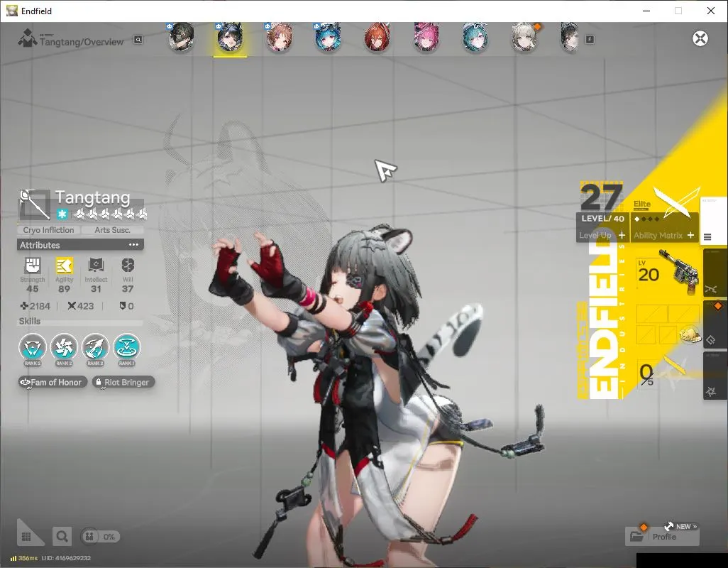Open the 0/5 potential counter

[646, 375]
